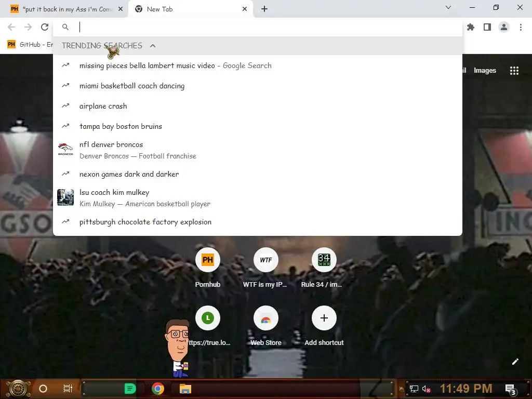This screenshot has width=532, height=399.
Task: Click the network icon in system tray
Action: click(414, 389)
